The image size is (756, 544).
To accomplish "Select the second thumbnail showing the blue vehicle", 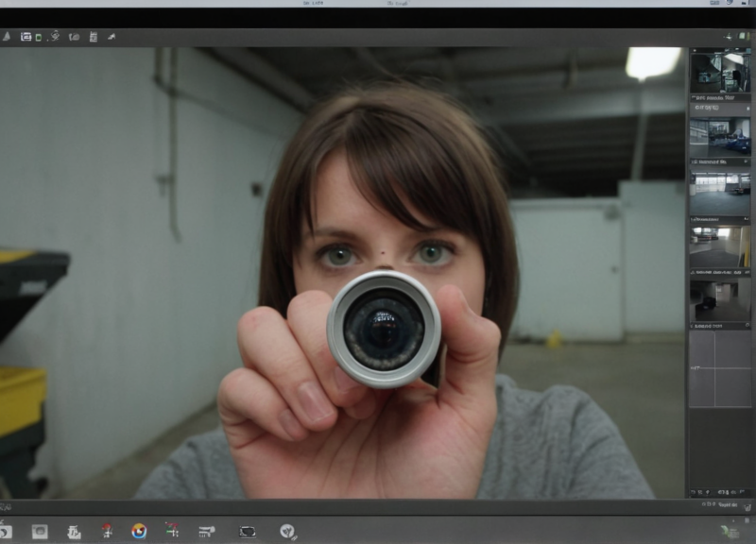I will point(719,138).
